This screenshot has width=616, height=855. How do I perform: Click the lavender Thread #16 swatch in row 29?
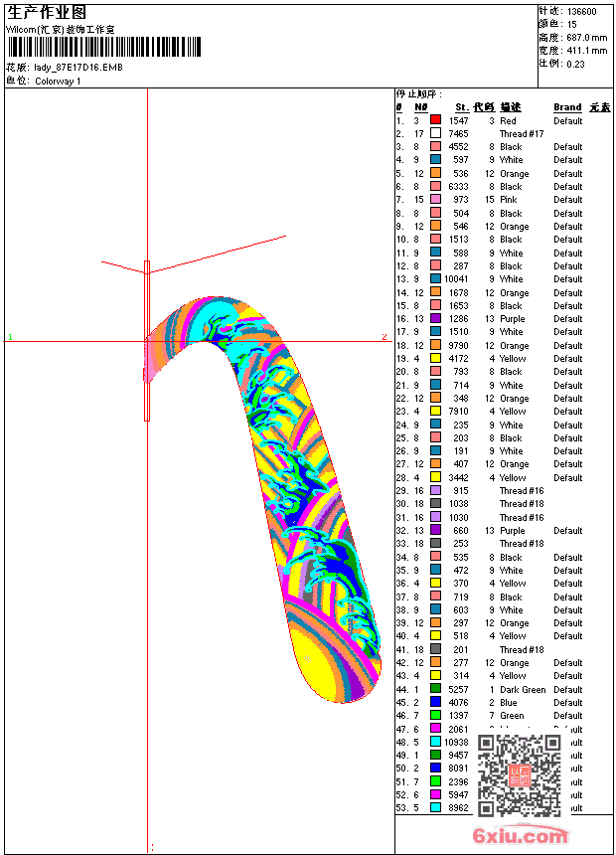(x=435, y=491)
